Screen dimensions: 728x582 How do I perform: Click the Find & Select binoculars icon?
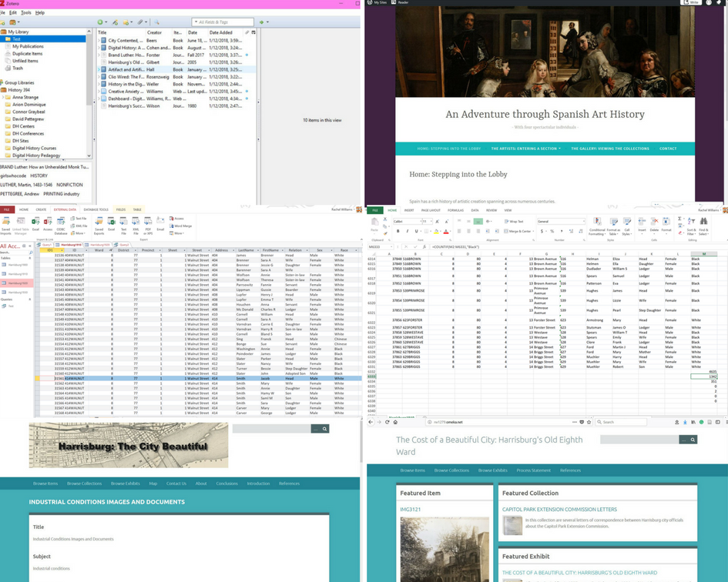tap(705, 222)
